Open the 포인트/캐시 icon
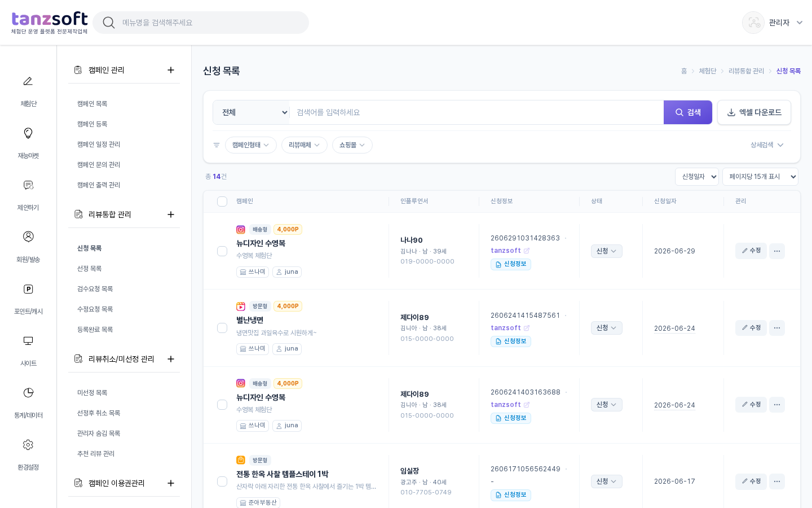 28,289
